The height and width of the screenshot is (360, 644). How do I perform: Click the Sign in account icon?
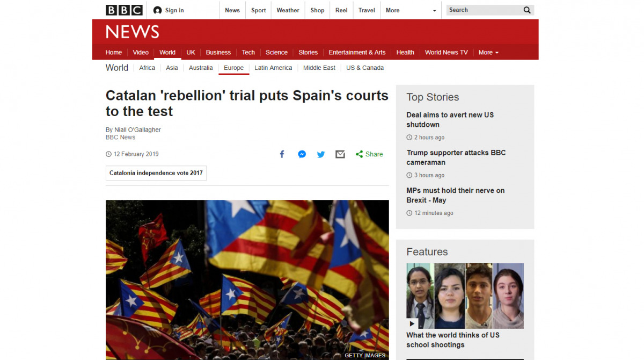click(x=157, y=10)
